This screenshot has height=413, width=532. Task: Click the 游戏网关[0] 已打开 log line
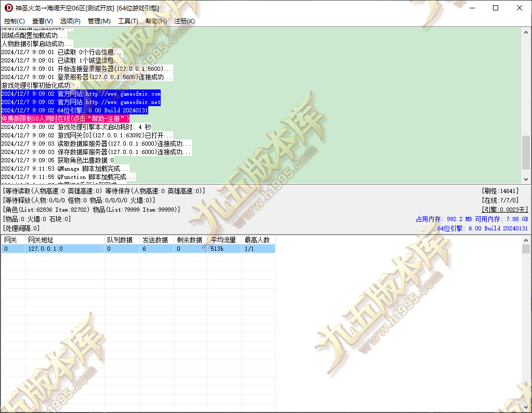87,135
